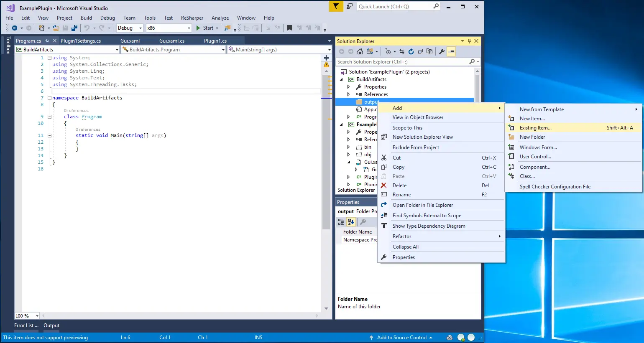644x343 pixels.
Task: Open the Error List panel tab
Action: [26, 325]
